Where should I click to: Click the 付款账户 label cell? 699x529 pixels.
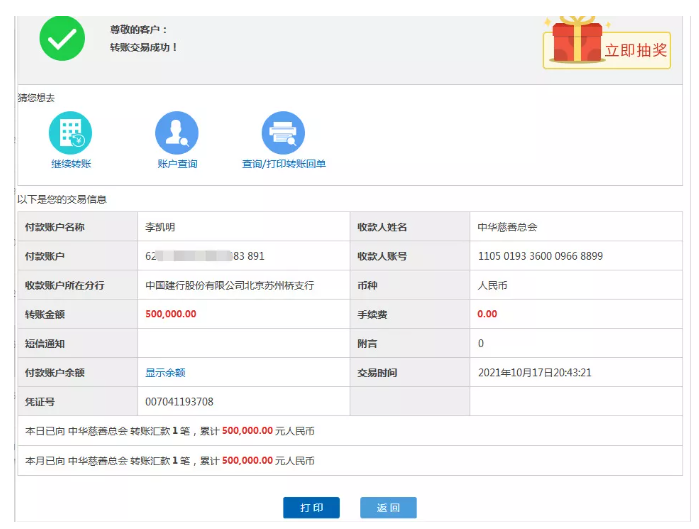coord(78,256)
